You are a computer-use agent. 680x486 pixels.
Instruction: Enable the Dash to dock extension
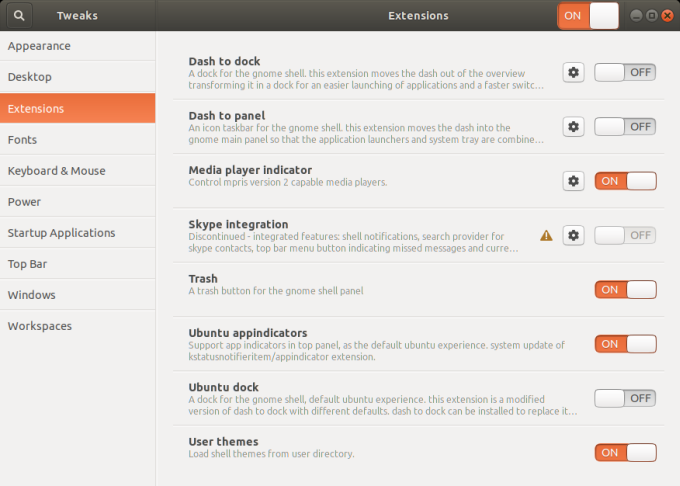[x=625, y=72]
